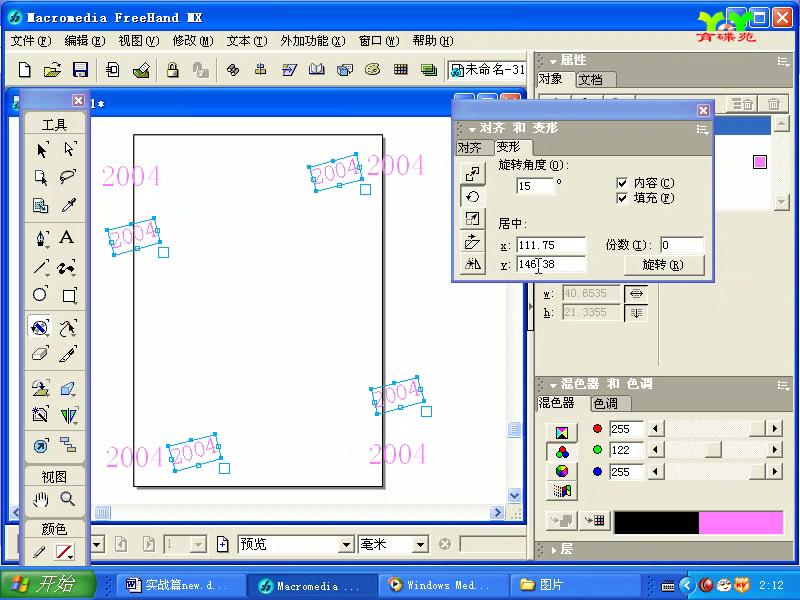
Task: Pick the Eyedropper tool
Action: pos(68,205)
